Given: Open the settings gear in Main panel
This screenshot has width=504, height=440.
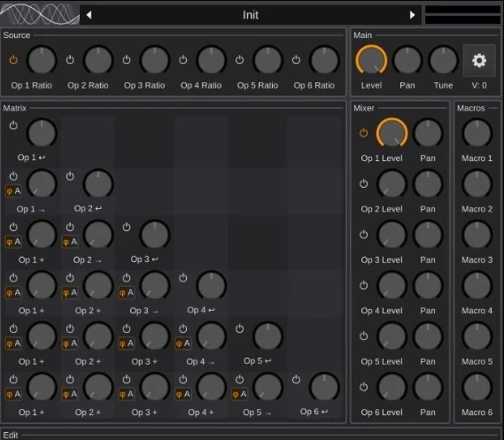Looking at the screenshot, I should (x=479, y=60).
